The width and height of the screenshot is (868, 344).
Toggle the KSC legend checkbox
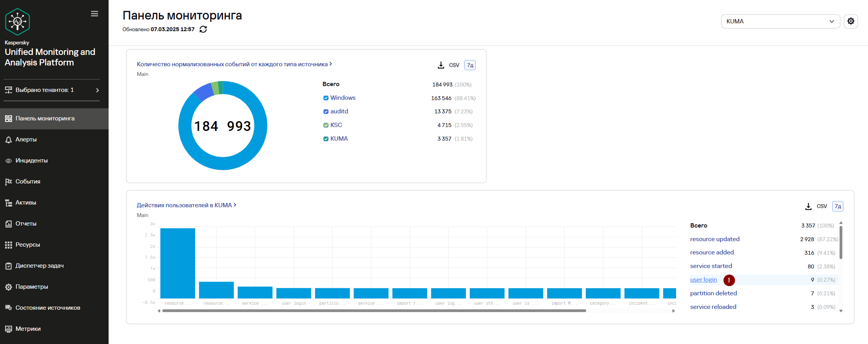326,125
